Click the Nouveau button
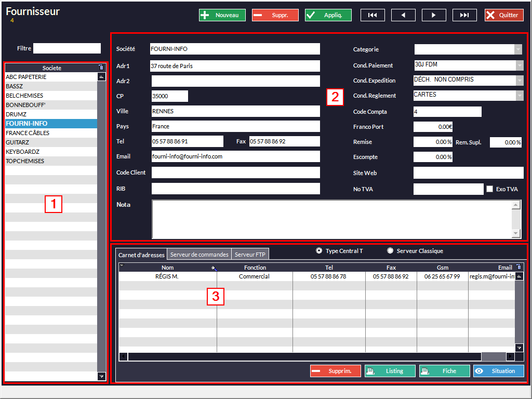The width and height of the screenshot is (532, 399). click(x=222, y=15)
